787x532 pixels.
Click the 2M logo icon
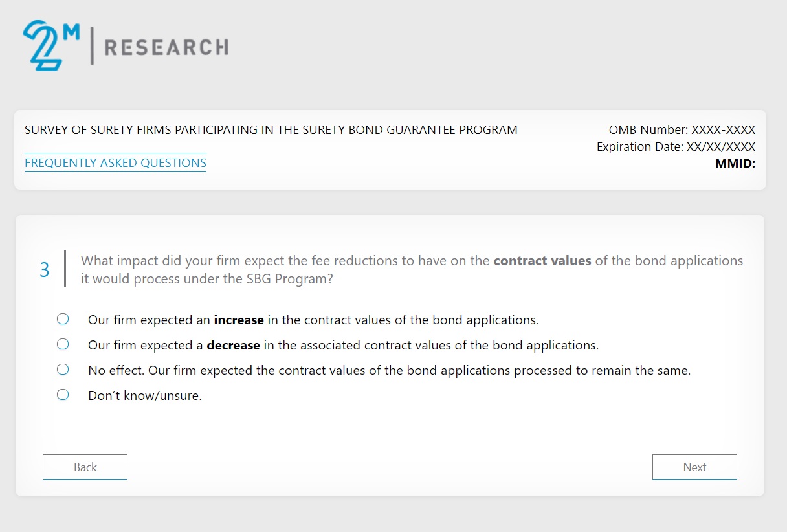50,45
